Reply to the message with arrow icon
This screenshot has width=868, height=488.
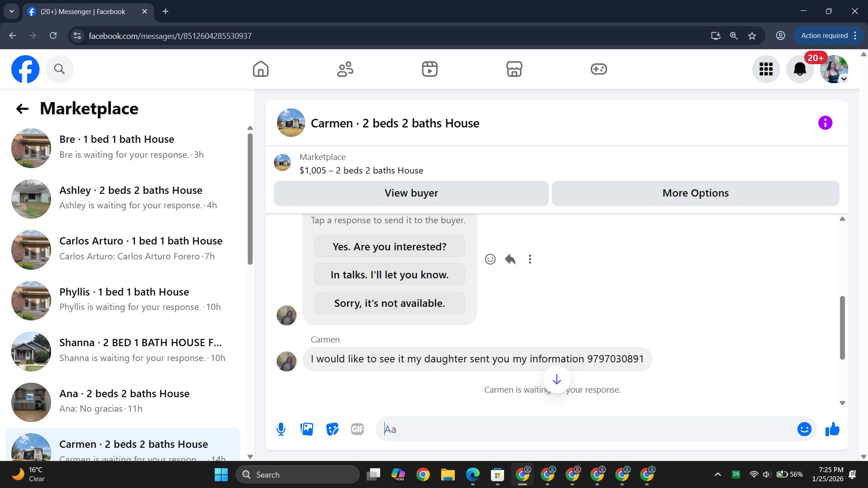pyautogui.click(x=510, y=259)
